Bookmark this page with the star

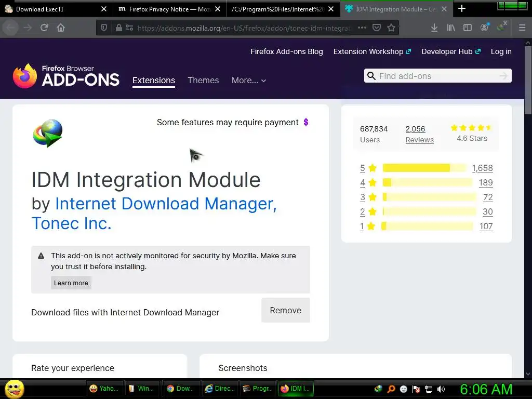coord(391,28)
